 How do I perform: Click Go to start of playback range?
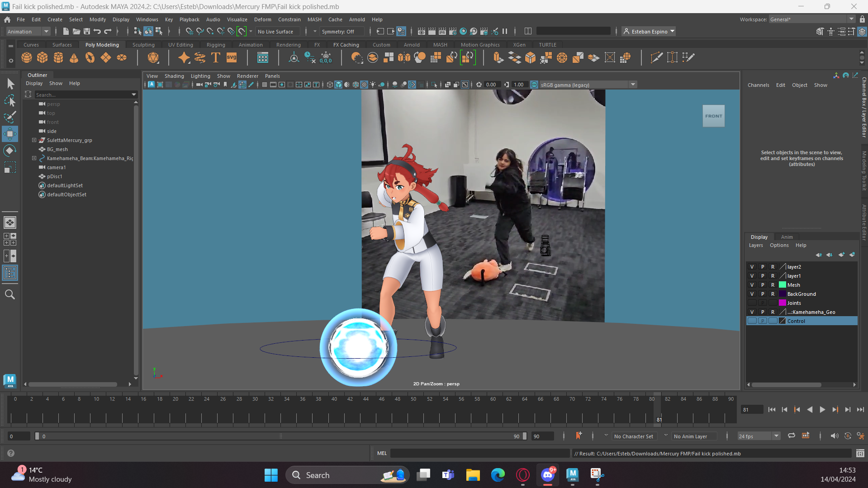[x=772, y=409]
